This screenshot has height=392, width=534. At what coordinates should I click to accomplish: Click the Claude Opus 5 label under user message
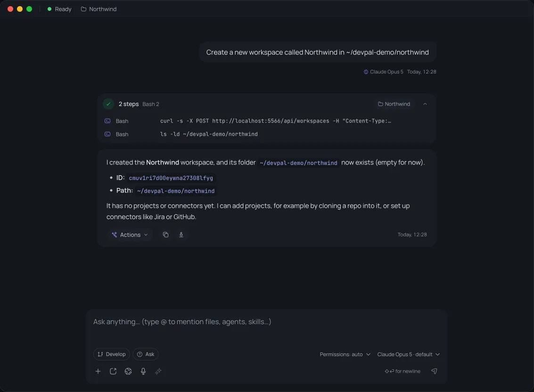386,72
